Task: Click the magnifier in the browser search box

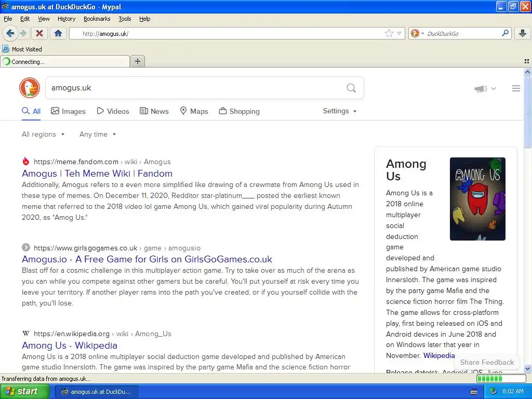Action: [505, 33]
